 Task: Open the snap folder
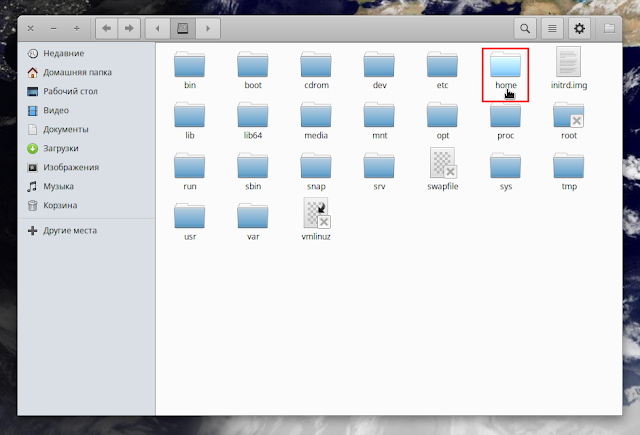pyautogui.click(x=316, y=171)
